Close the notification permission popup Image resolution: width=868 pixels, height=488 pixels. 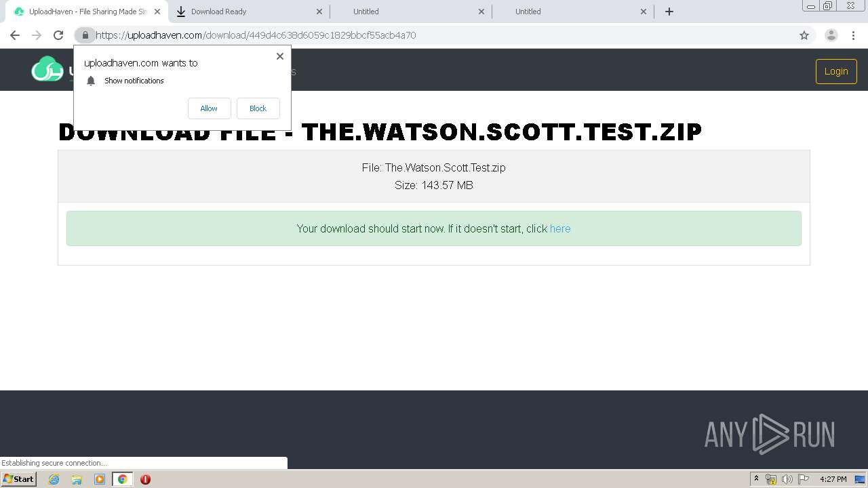[280, 56]
